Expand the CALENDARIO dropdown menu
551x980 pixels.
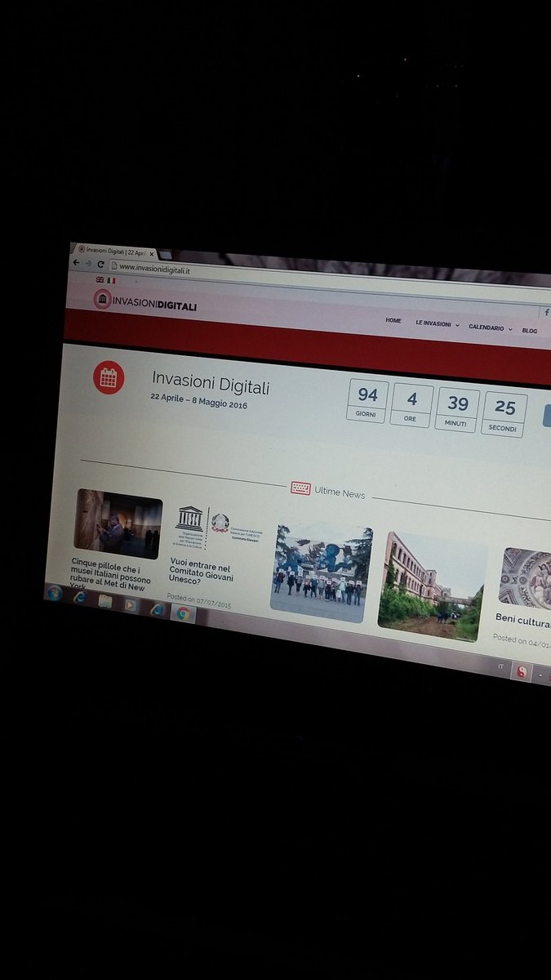[491, 327]
